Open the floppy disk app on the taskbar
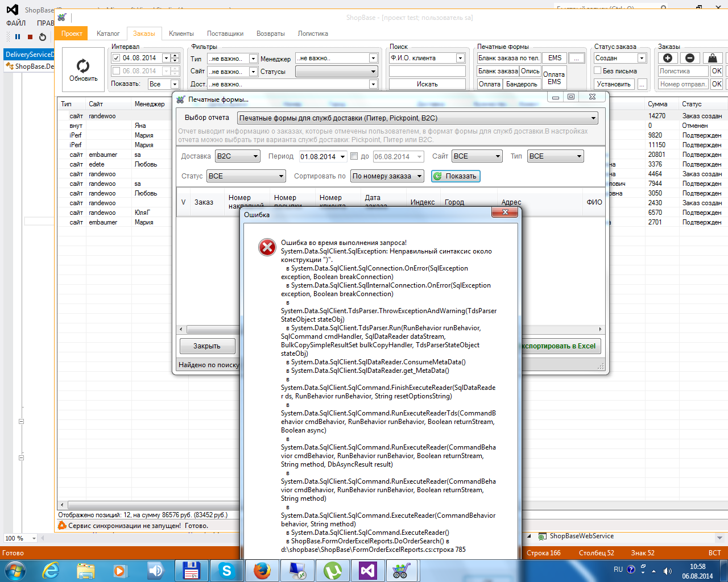728x582 pixels. click(x=191, y=570)
